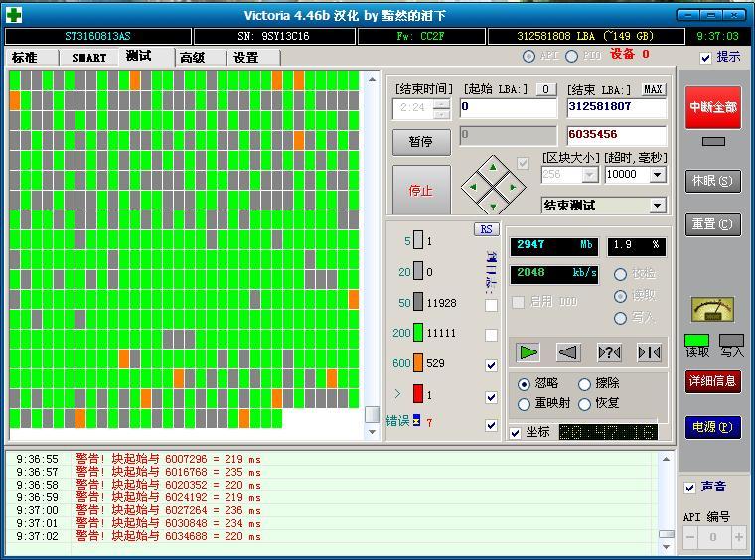Click the RS reset button
This screenshot has height=560, width=755.
[487, 229]
